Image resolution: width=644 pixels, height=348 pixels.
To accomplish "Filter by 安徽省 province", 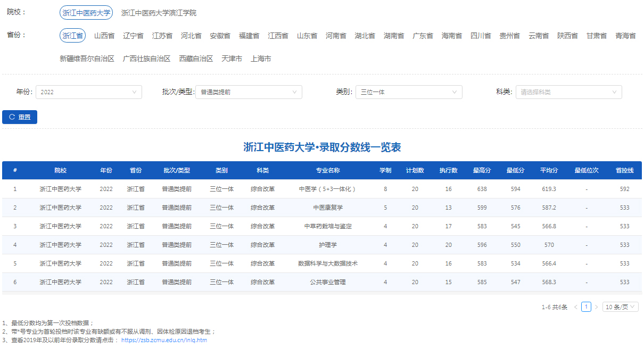I will coord(220,36).
